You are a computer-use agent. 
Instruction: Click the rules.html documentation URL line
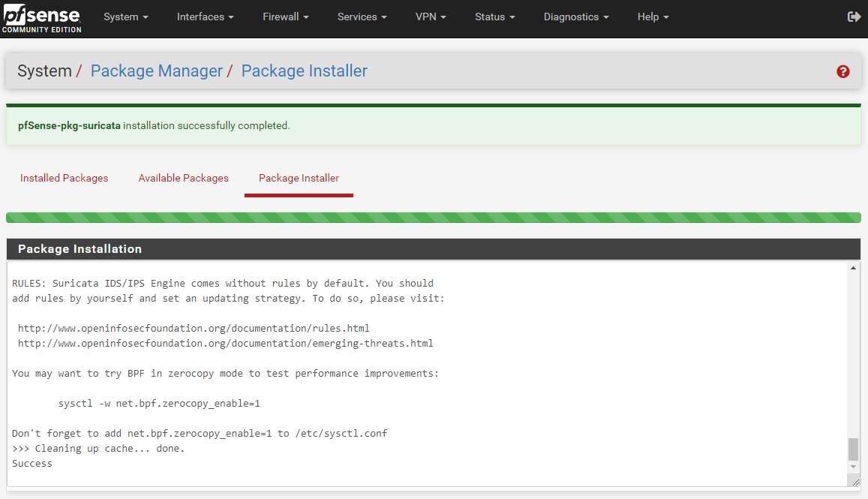194,329
